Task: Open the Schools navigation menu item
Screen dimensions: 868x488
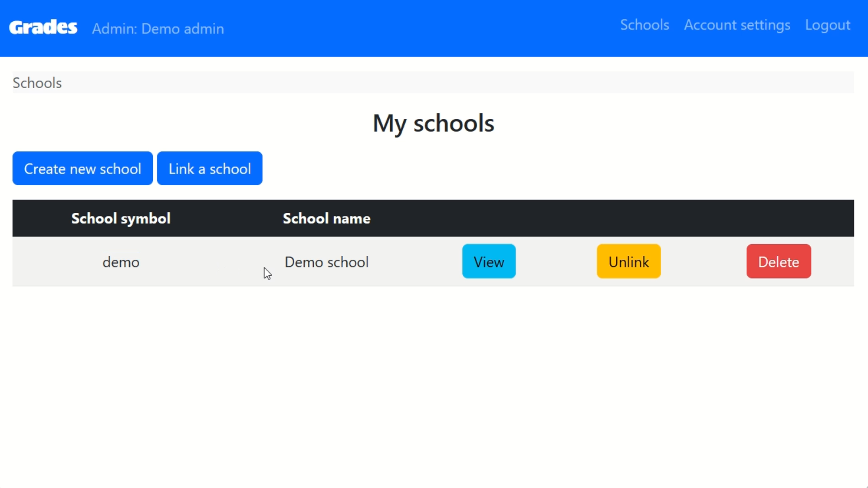Action: pos(644,25)
